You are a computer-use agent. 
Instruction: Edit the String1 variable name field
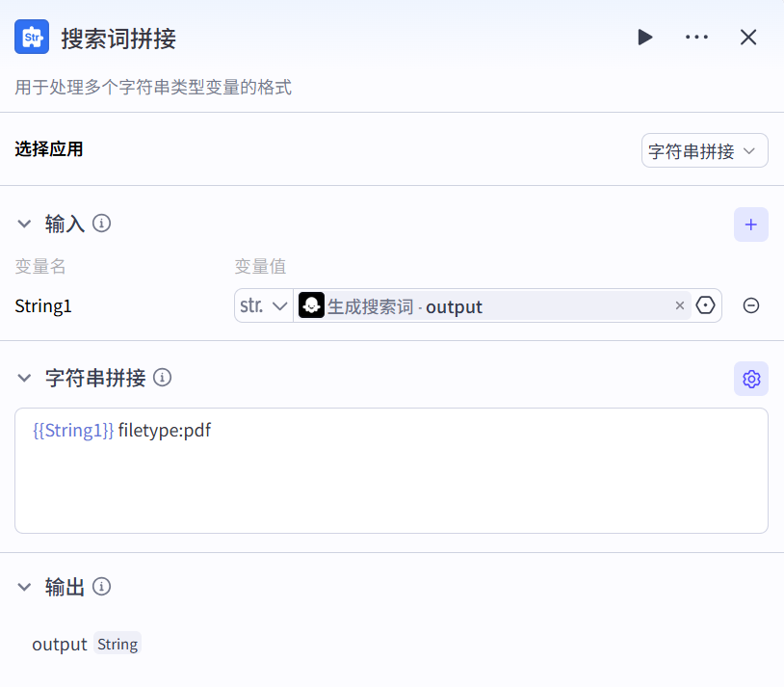click(43, 306)
